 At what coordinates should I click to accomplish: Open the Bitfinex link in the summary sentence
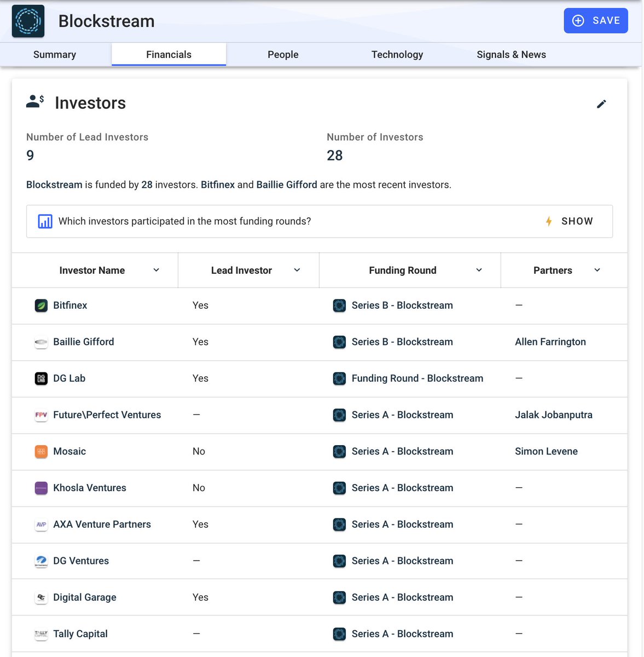click(218, 185)
